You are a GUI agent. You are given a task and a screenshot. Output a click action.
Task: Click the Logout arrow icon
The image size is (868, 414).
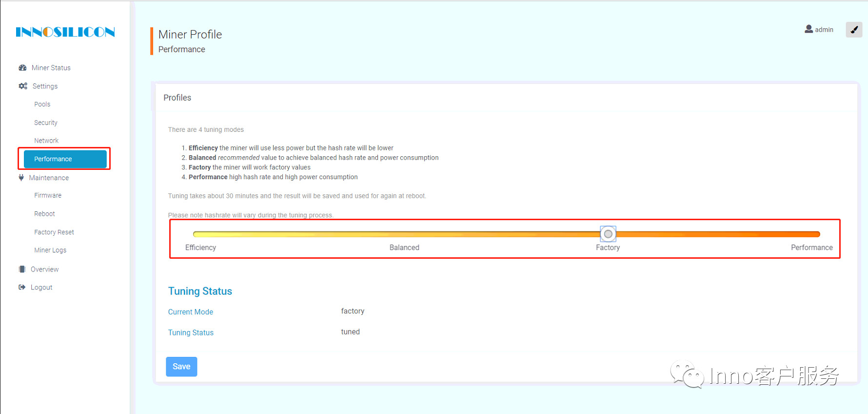[22, 287]
